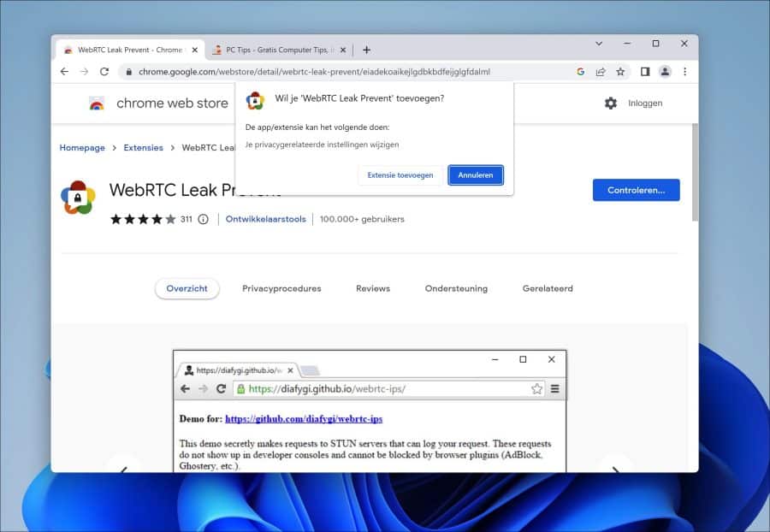
Task: Open the Gerelateerd tab
Action: point(548,288)
